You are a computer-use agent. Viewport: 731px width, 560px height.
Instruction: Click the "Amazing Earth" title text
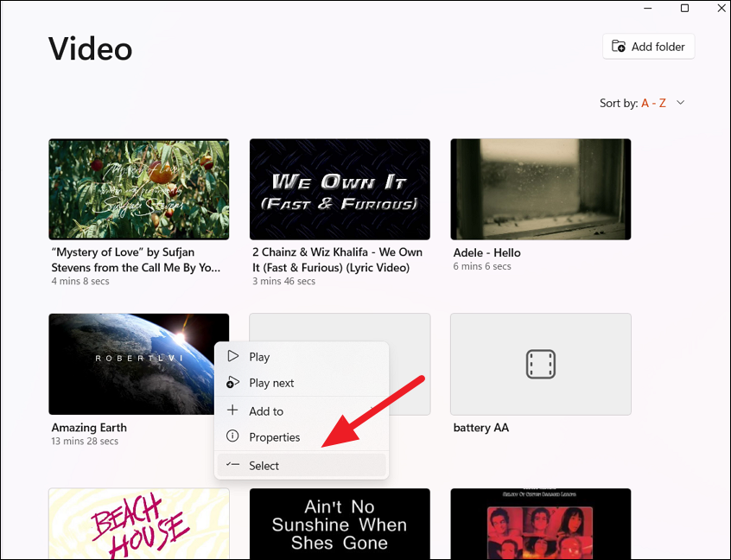[89, 428]
